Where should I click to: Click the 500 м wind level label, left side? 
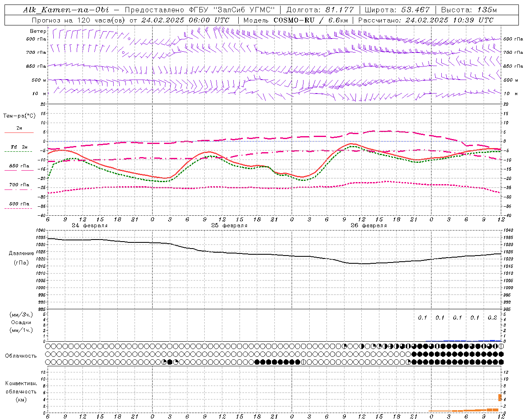click(x=39, y=80)
